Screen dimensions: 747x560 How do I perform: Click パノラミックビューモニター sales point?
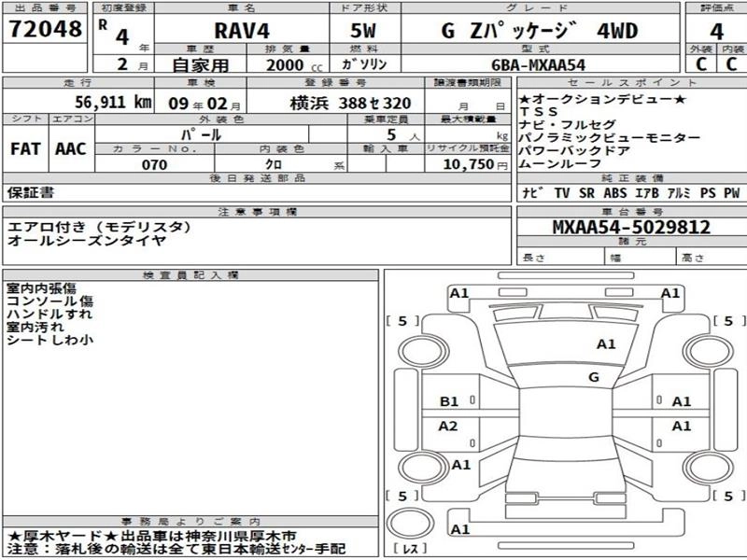[610, 137]
